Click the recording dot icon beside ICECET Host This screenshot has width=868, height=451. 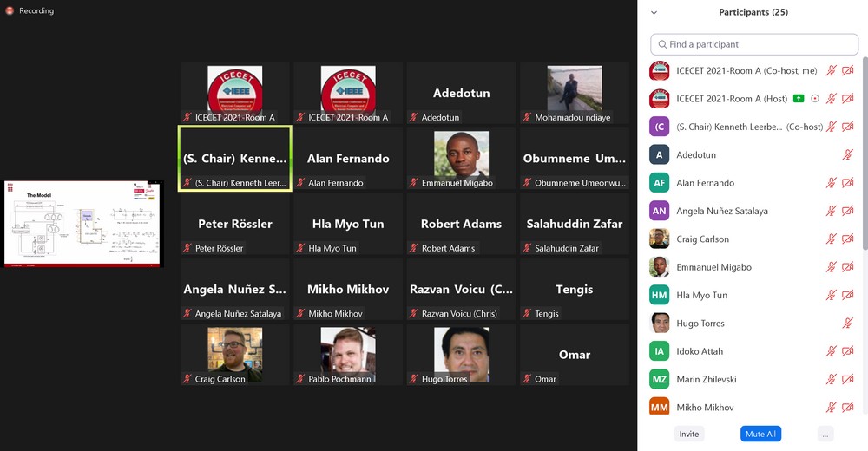click(x=815, y=99)
